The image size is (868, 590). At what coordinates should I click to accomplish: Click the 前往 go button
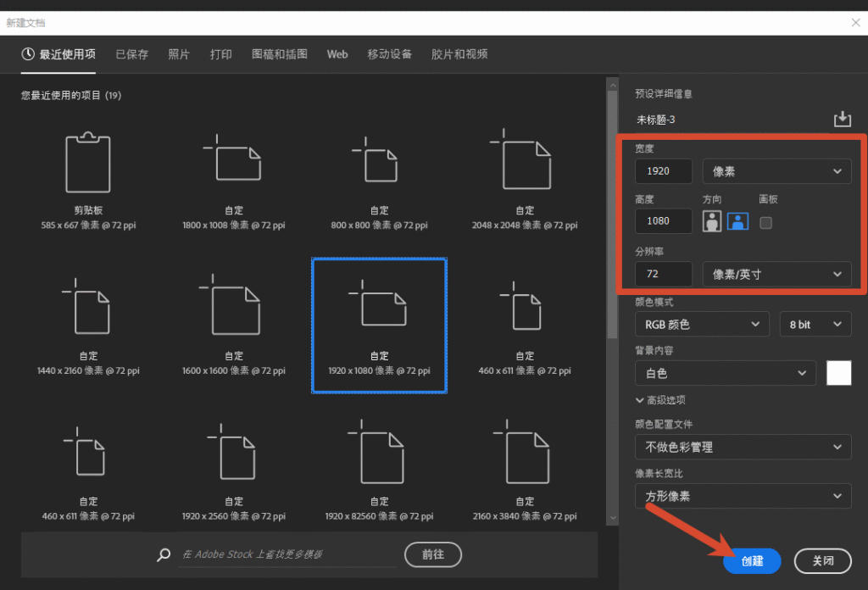click(433, 554)
